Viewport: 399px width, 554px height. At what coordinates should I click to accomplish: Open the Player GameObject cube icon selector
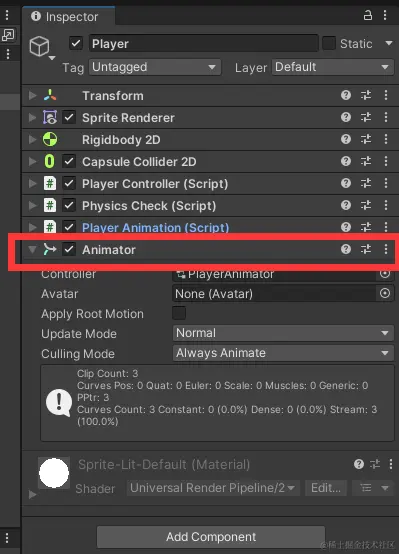[x=42, y=47]
